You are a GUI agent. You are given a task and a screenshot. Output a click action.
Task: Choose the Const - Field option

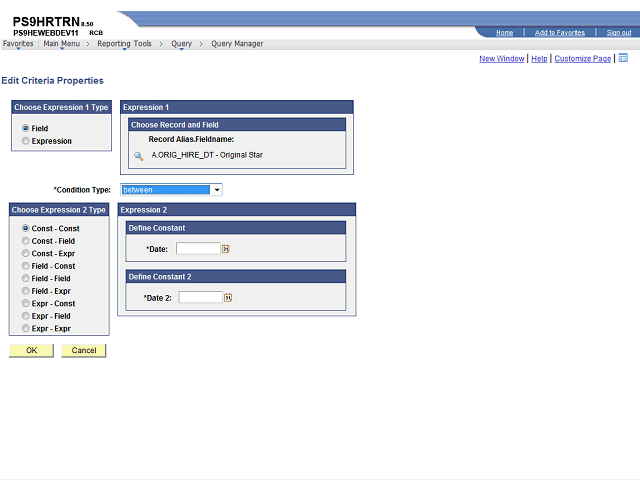pyautogui.click(x=26, y=241)
